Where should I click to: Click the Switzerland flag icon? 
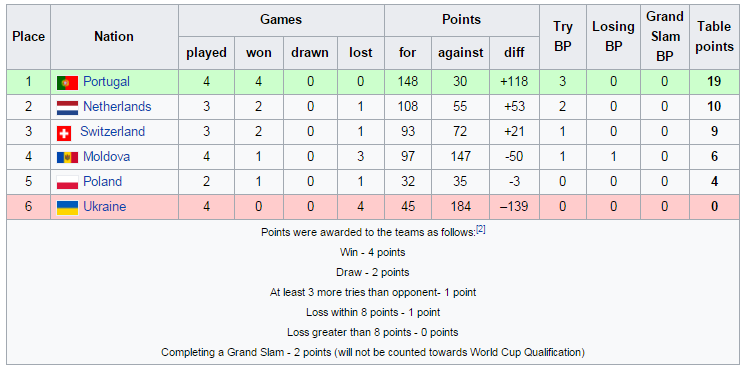pos(64,133)
